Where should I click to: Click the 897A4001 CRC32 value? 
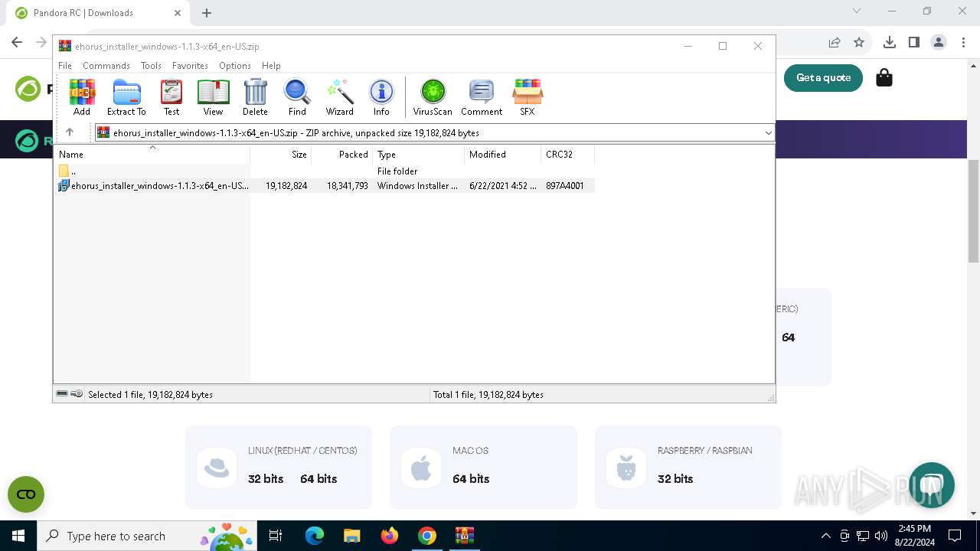pyautogui.click(x=565, y=186)
